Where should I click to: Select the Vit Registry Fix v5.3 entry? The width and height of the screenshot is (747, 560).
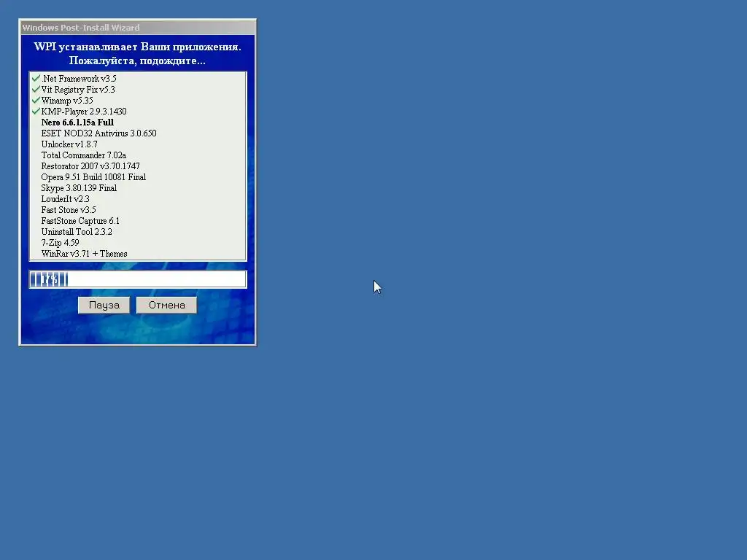point(78,90)
